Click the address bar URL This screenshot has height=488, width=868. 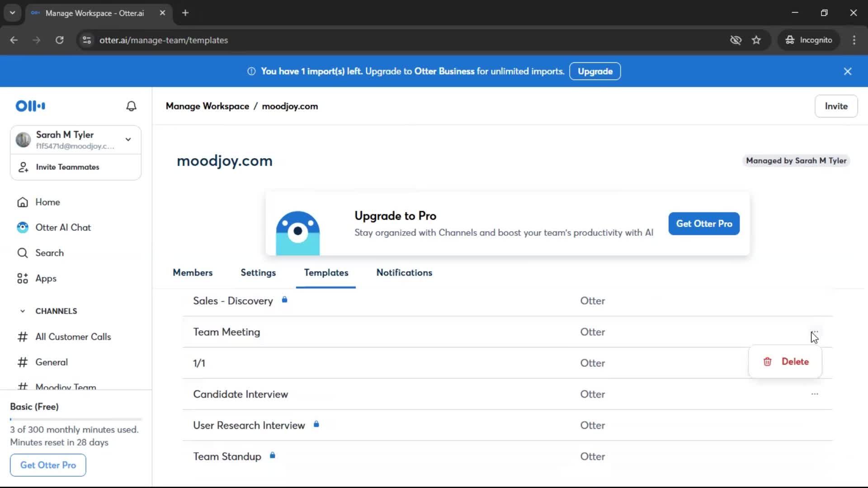[164, 40]
